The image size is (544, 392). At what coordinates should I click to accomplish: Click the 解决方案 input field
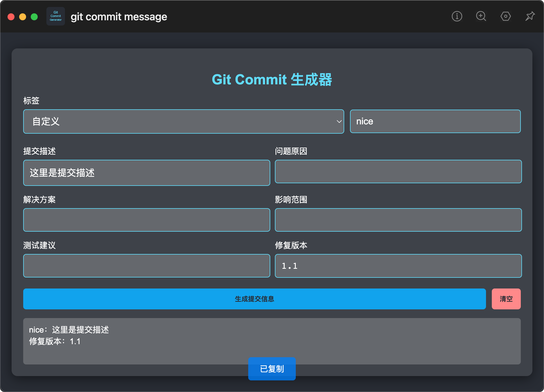point(147,220)
